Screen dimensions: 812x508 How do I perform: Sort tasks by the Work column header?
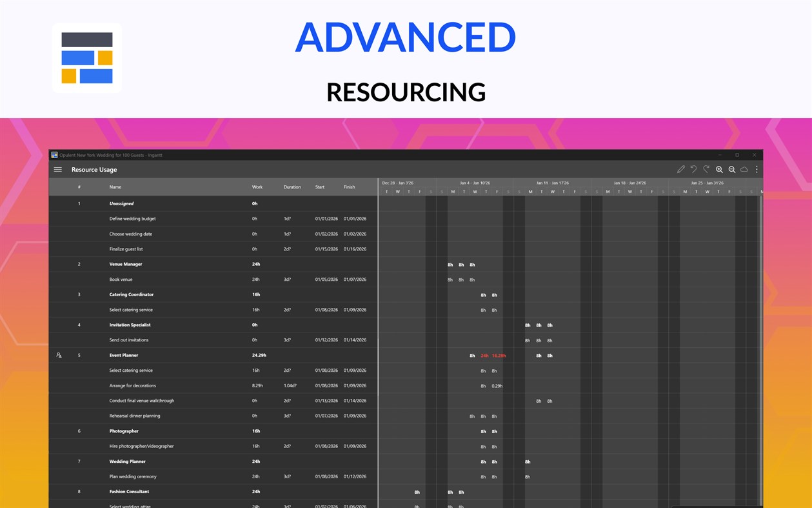257,187
